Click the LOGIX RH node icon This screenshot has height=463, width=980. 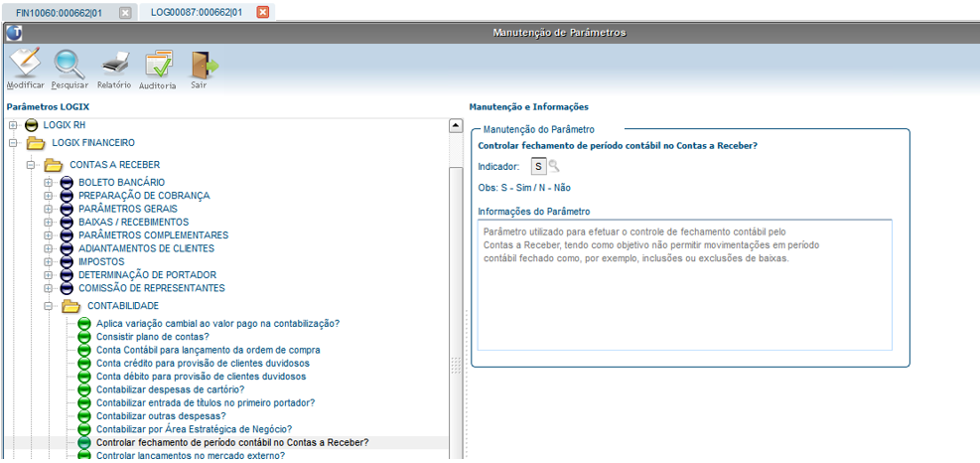31,125
